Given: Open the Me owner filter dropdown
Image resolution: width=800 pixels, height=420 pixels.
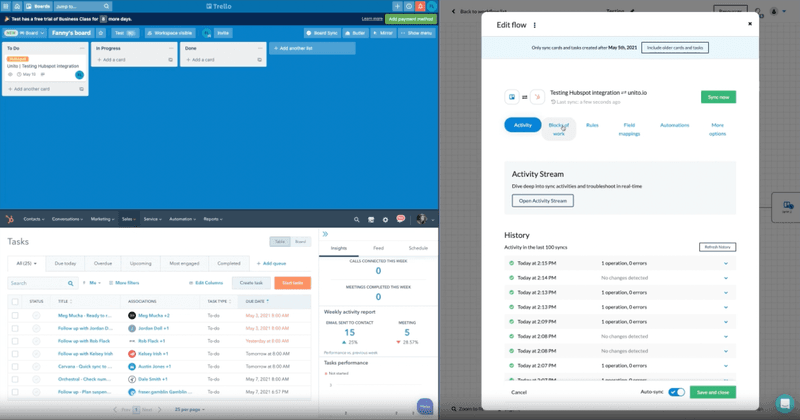Looking at the screenshot, I should click(95, 283).
